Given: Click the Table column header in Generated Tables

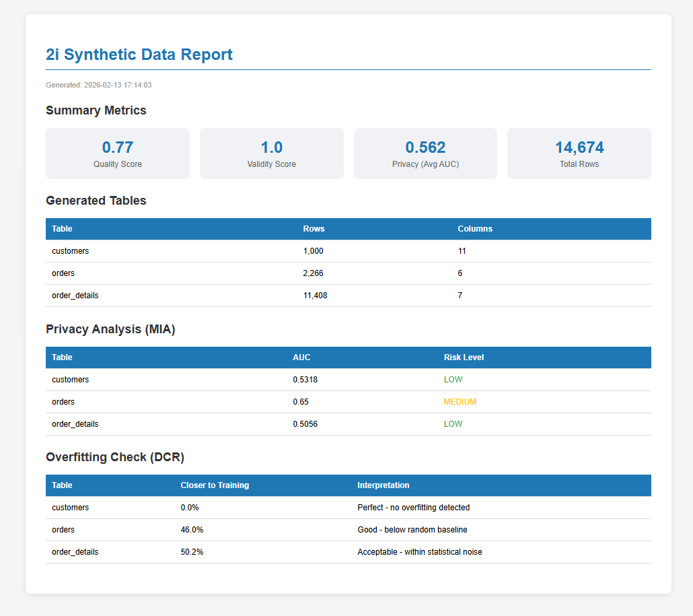Looking at the screenshot, I should (x=62, y=228).
